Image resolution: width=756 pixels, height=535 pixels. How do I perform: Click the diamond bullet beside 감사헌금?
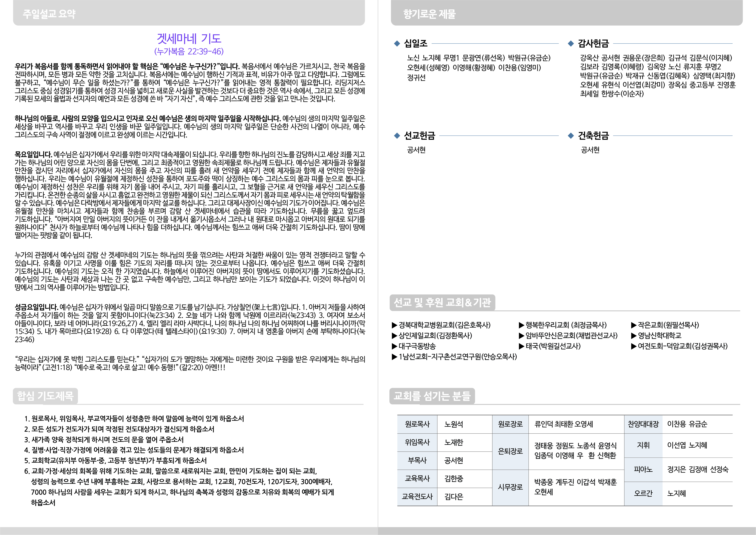(571, 43)
